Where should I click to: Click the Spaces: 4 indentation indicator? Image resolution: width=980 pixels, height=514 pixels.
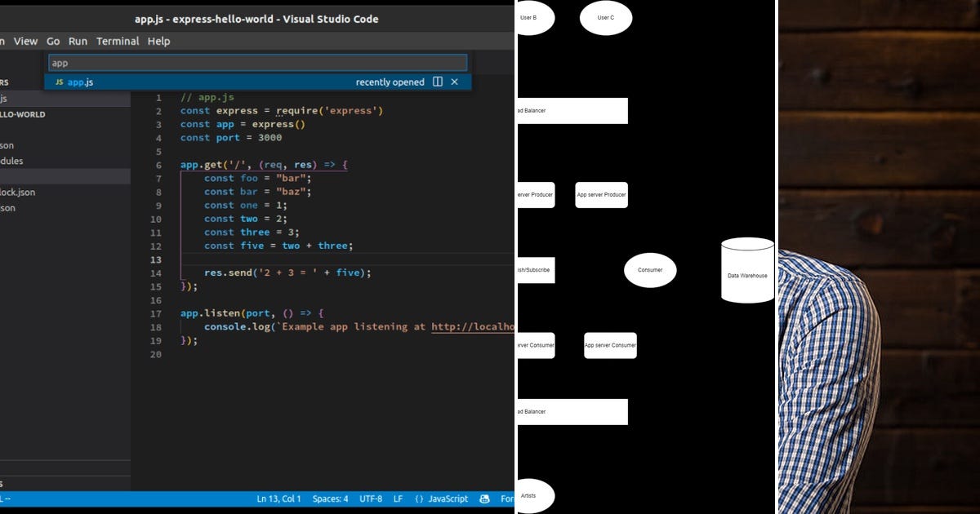(330, 498)
